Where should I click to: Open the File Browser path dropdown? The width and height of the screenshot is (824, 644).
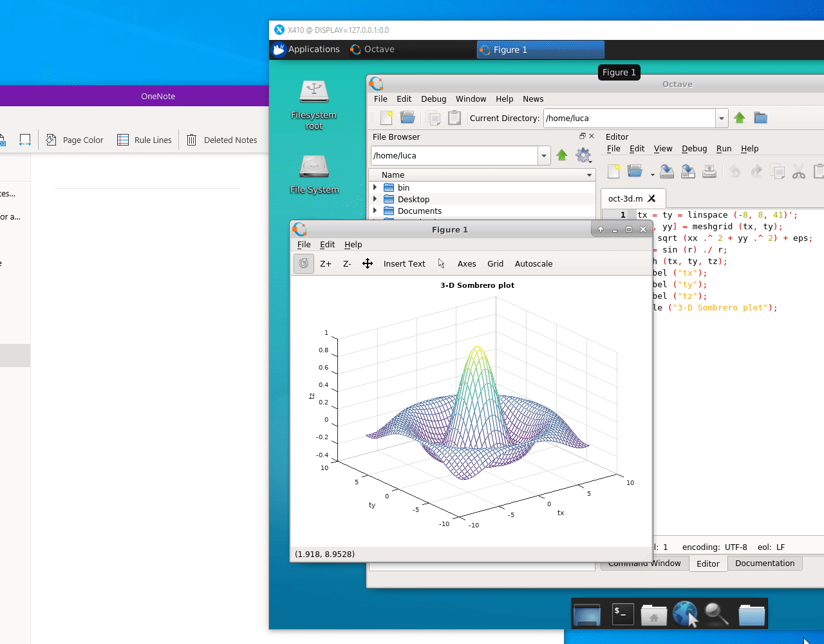(545, 156)
